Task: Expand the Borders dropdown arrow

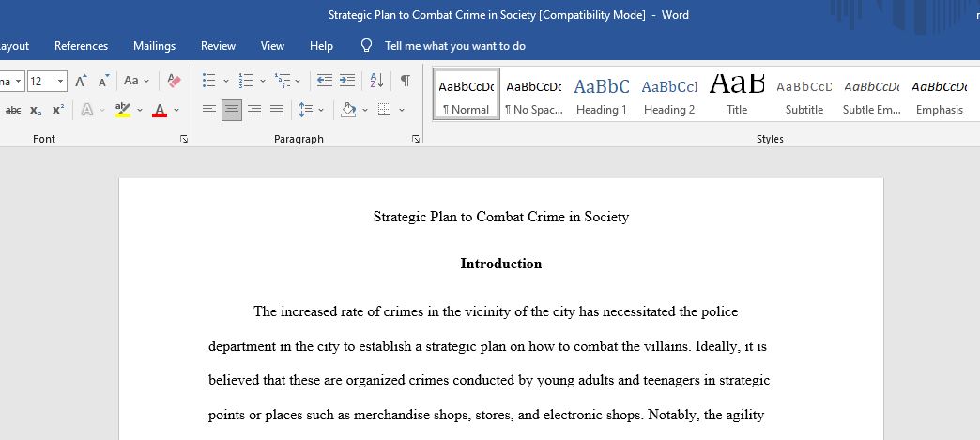Action: 401,111
